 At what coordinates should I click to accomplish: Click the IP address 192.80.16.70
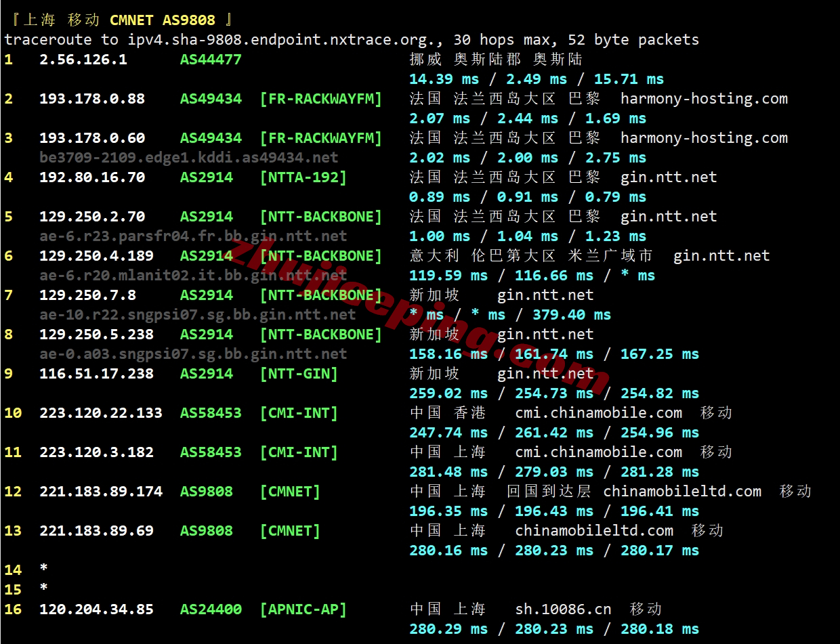click(x=92, y=177)
